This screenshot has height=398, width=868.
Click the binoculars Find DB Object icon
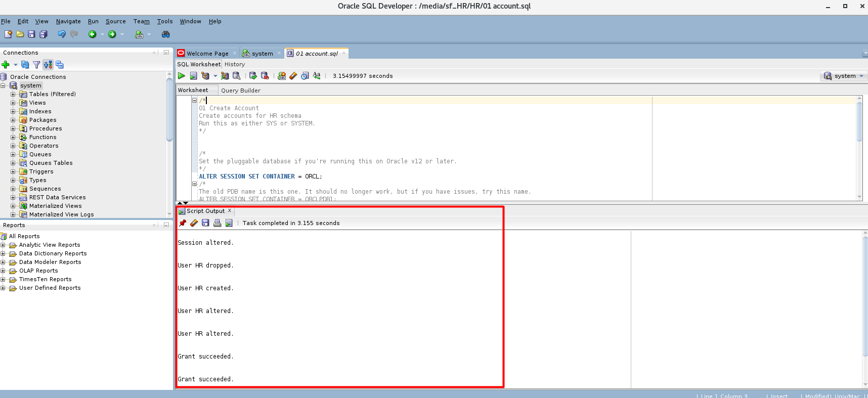165,34
